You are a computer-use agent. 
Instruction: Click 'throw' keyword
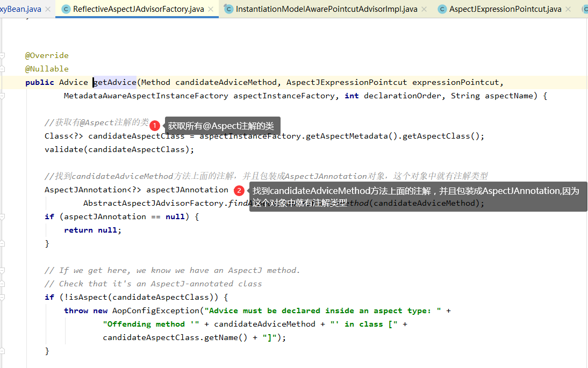click(76, 311)
